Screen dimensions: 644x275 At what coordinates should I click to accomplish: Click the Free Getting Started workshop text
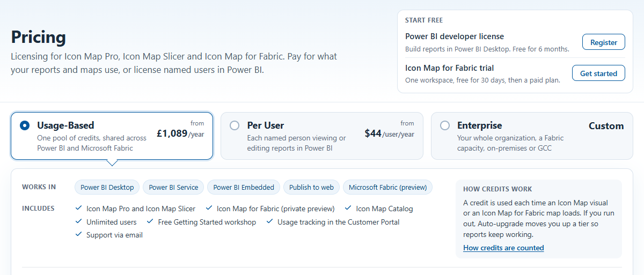207,222
